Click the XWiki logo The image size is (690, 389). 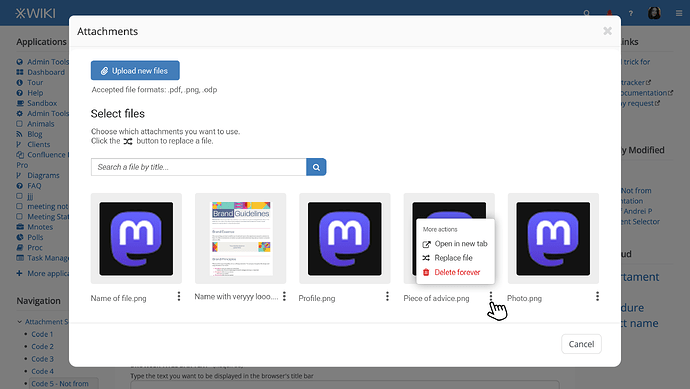36,13
